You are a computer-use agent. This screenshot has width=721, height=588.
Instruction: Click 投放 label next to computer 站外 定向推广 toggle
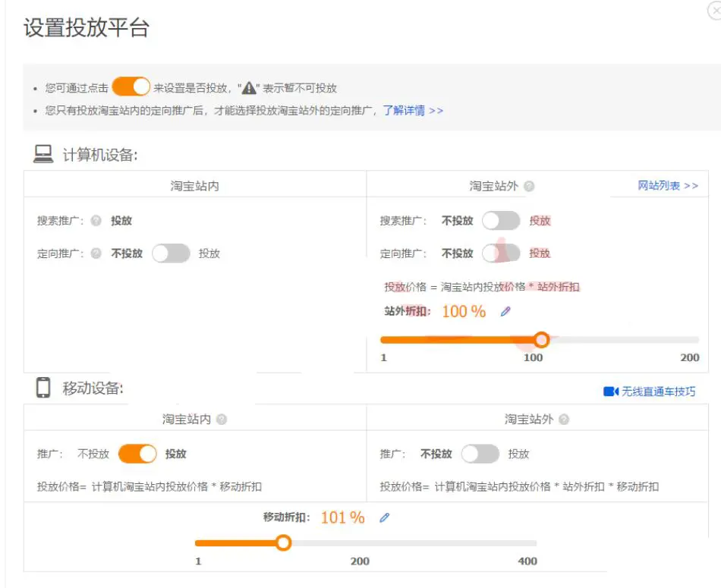point(540,253)
